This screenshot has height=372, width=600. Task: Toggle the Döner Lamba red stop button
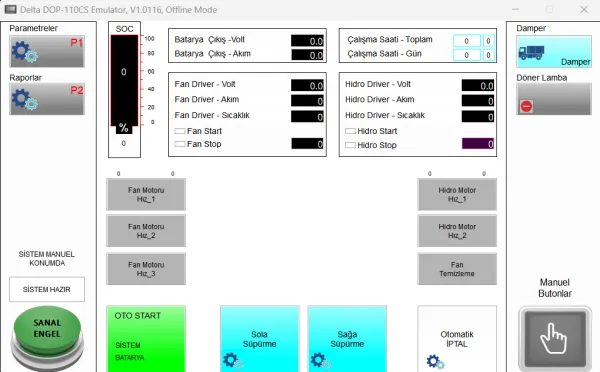pos(554,99)
